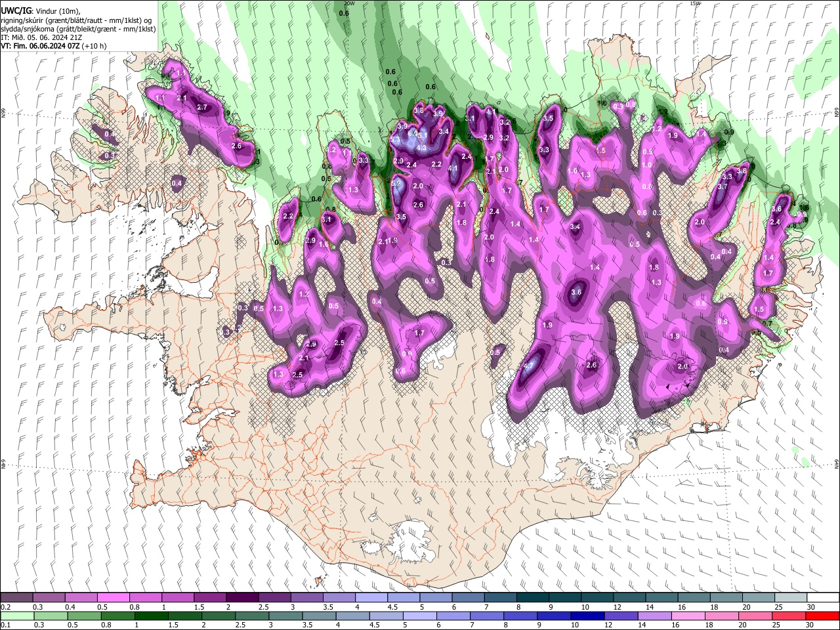Click the 20W longitude label
This screenshot has height=630, width=840.
[x=350, y=3]
